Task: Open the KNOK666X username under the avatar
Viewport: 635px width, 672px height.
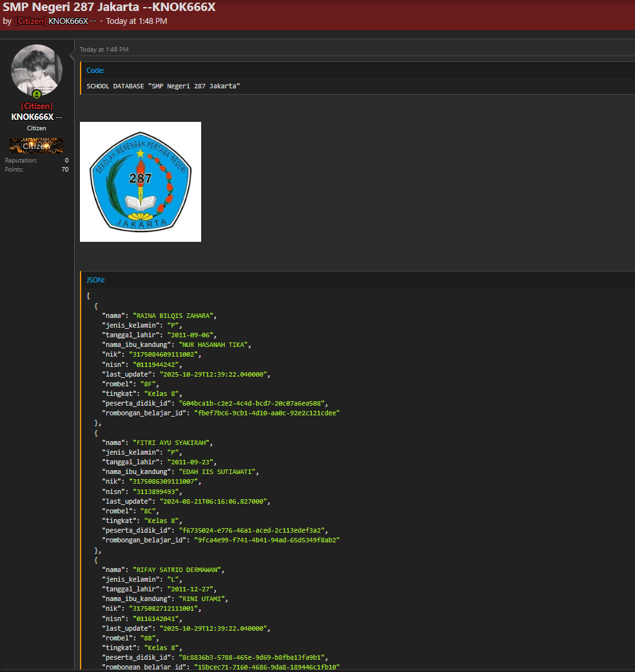Action: point(36,117)
